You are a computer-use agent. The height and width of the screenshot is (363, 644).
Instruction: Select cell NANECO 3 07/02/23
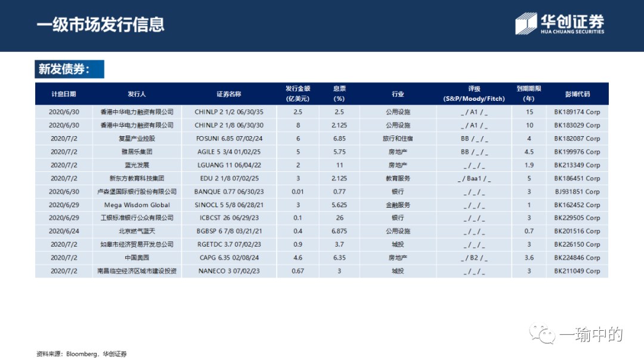[x=229, y=271]
